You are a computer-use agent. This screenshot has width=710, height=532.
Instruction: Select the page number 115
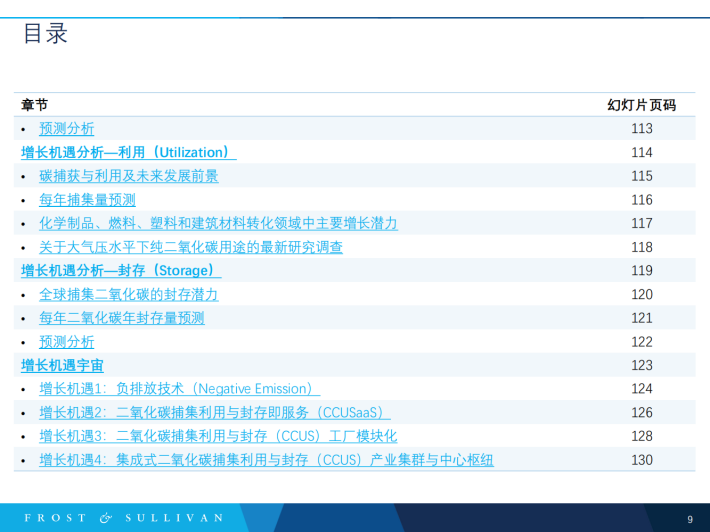coord(642,176)
